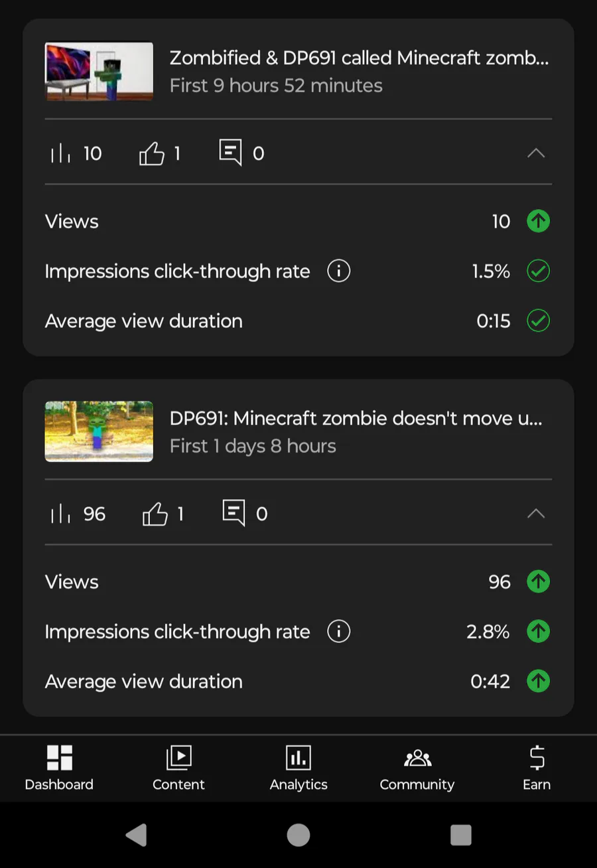Click info icon beside 2.8% click-through rate
The width and height of the screenshot is (597, 868).
click(x=339, y=631)
